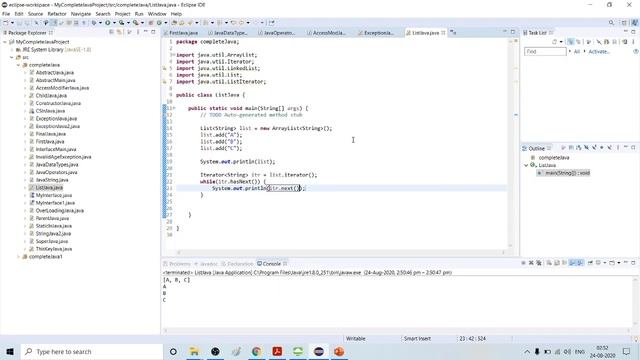
Task: Open the Navigate menu
Action: pyautogui.click(x=81, y=14)
